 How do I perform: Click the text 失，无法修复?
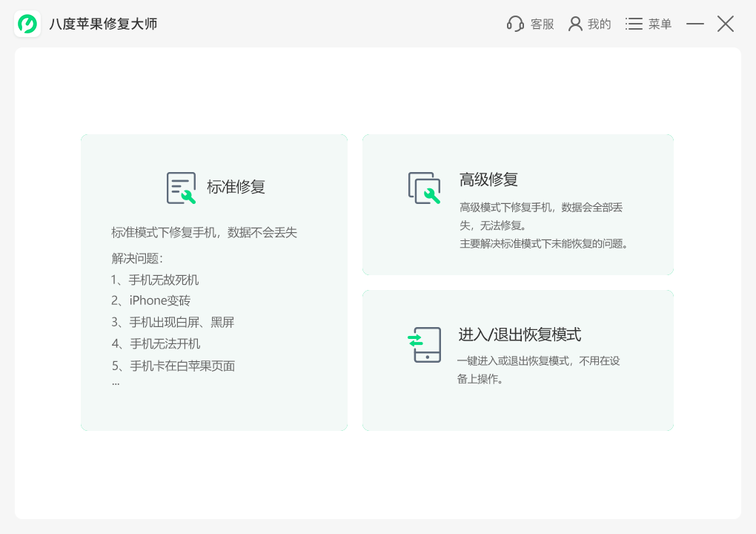pos(493,225)
